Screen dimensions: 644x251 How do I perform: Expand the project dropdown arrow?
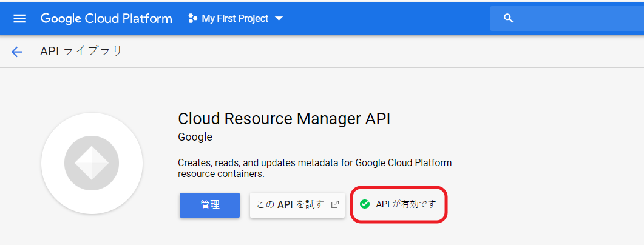279,19
